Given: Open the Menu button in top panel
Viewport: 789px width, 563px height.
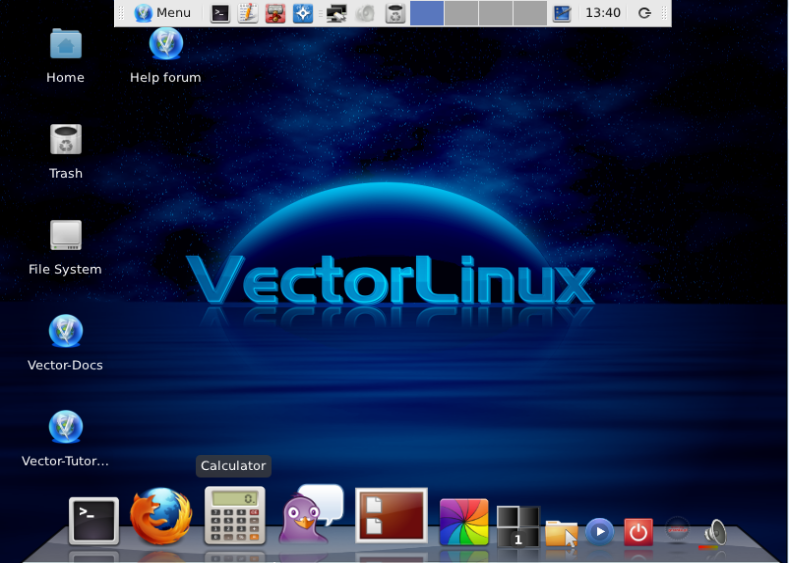Looking at the screenshot, I should tap(163, 13).
